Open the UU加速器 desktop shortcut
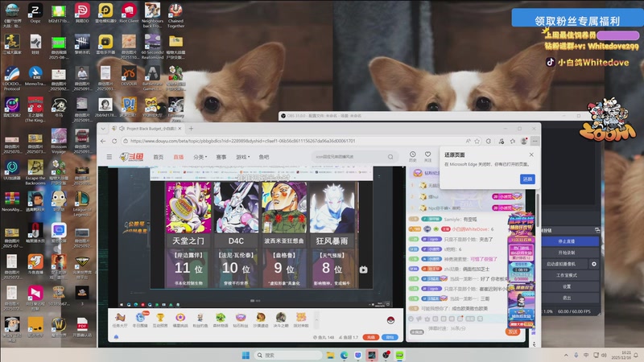 [12, 170]
